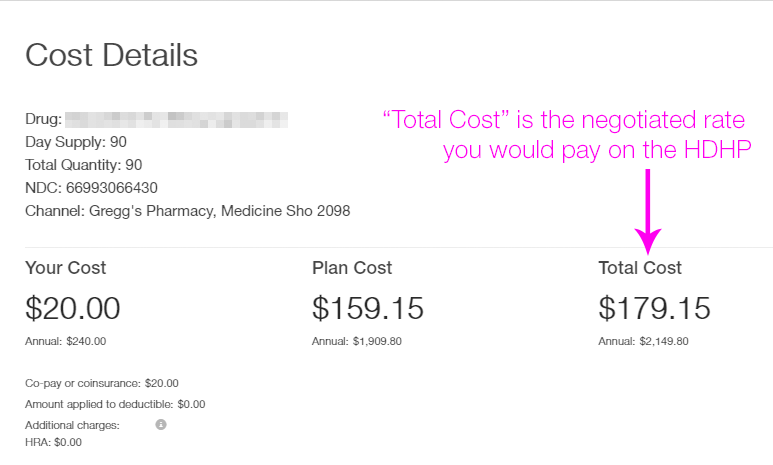This screenshot has height=465, width=773.
Task: Click the $20.00 your cost amount
Action: [73, 308]
